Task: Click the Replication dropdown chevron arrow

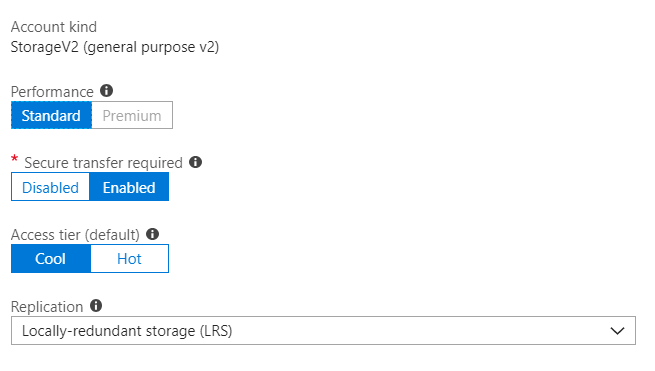Action: [617, 331]
